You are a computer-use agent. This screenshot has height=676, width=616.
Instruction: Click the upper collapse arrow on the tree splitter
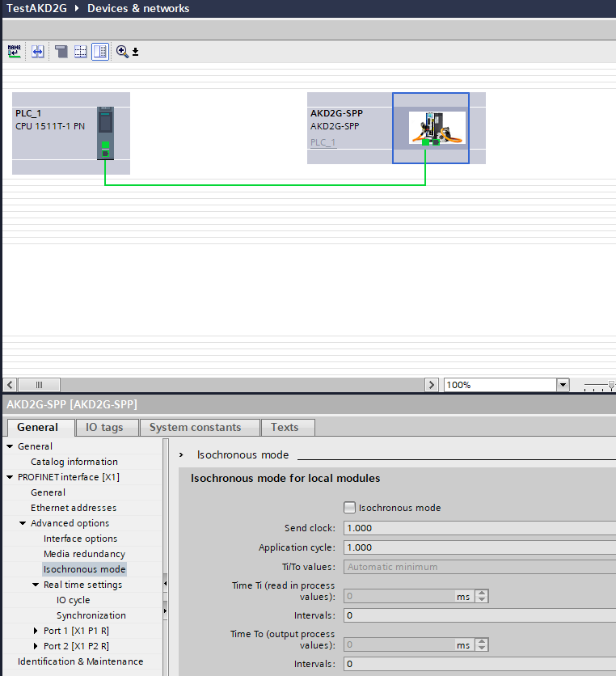pyautogui.click(x=165, y=584)
